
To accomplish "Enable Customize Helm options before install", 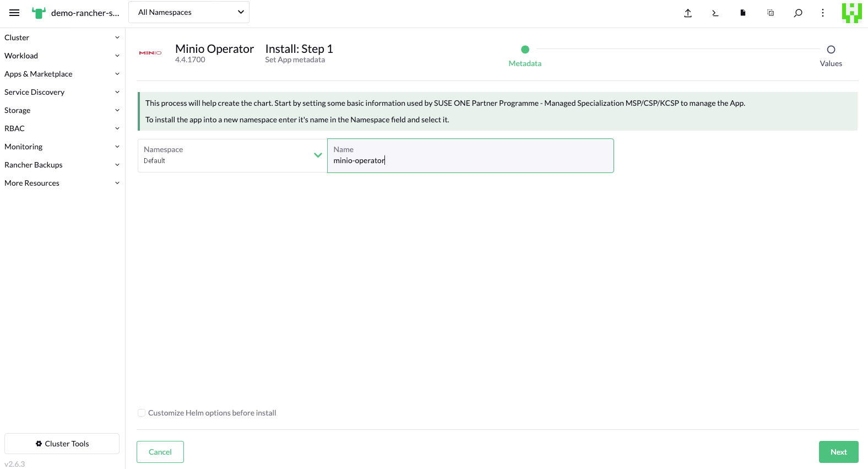I will [142, 413].
